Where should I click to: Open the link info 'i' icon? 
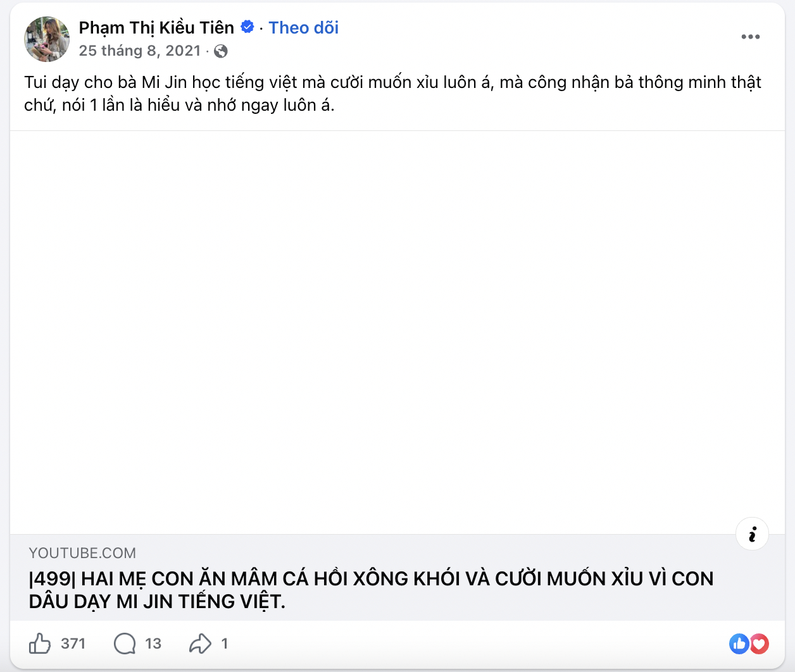pyautogui.click(x=752, y=534)
